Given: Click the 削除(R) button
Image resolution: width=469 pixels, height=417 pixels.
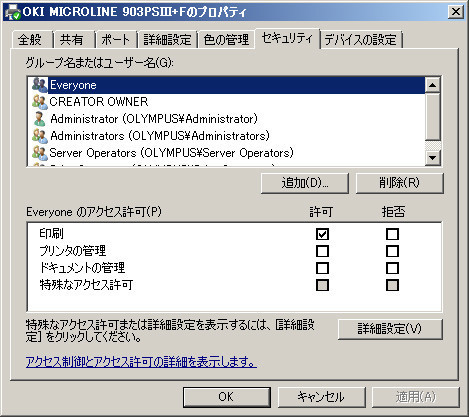Looking at the screenshot, I should pos(399,183).
